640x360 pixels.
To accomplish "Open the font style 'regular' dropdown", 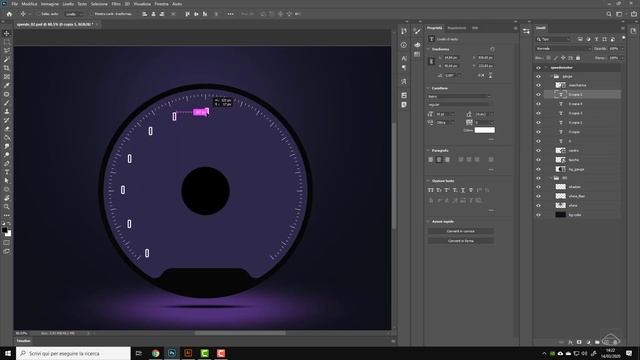I will [x=459, y=105].
